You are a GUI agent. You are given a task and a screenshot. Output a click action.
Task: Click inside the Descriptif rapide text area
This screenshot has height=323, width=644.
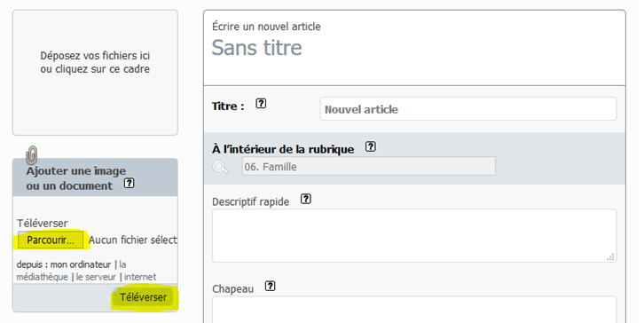414,235
